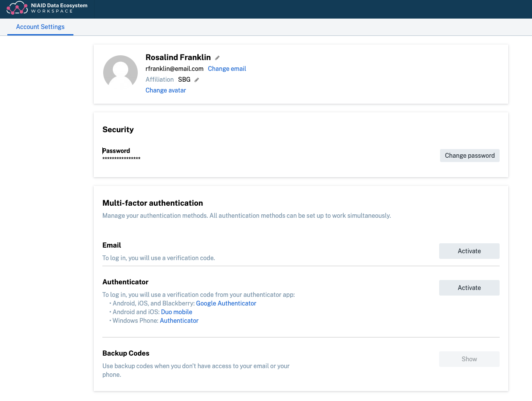Click the edit pencil next to SBG affiliation
Image resolution: width=532 pixels, height=401 pixels.
pos(197,80)
